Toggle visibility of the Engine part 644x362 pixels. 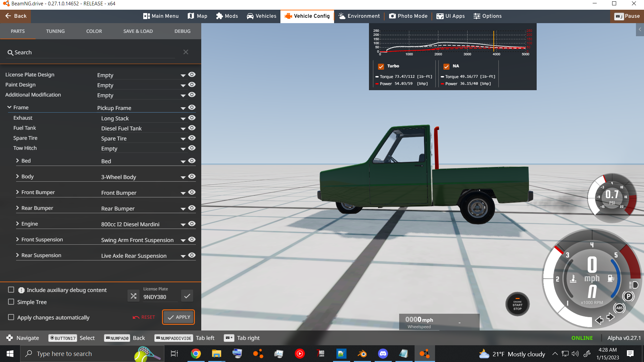point(192,224)
